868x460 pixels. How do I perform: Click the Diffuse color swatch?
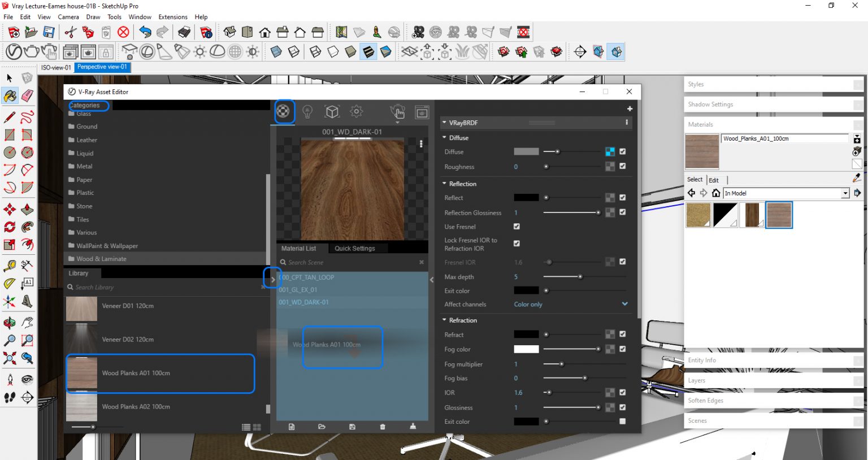click(526, 151)
